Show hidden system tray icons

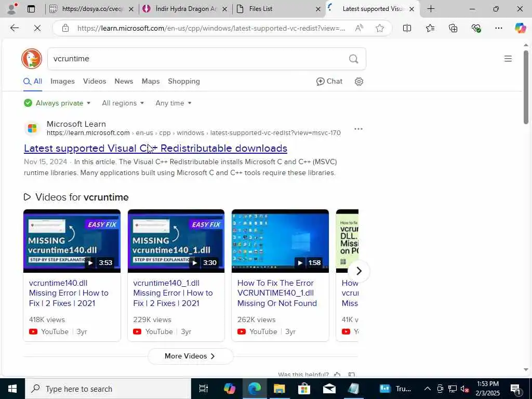tap(428, 389)
